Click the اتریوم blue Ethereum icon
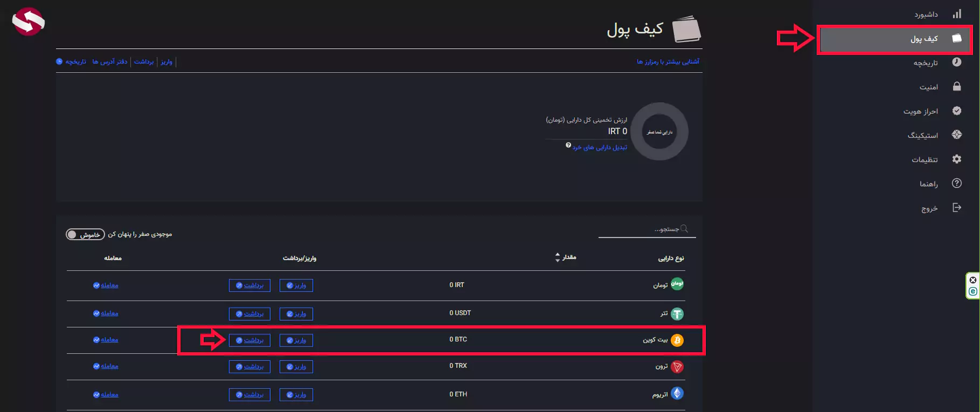The height and width of the screenshot is (412, 980). pos(677,393)
